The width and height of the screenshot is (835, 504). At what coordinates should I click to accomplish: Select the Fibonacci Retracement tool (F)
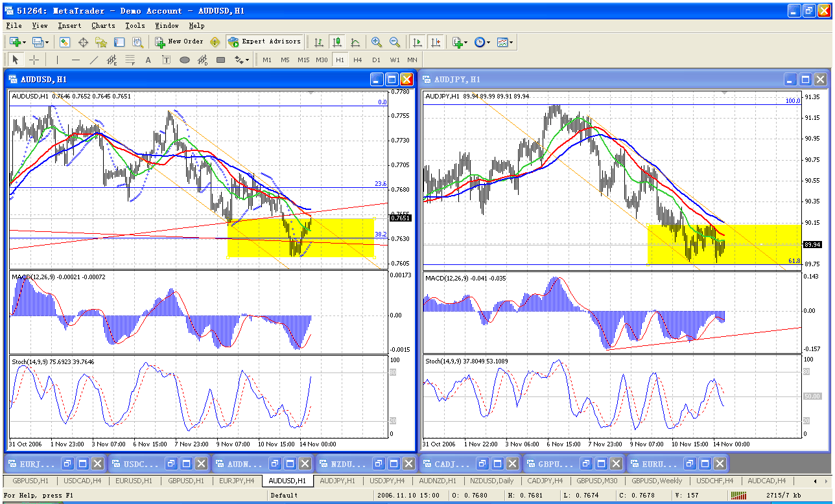pos(130,60)
